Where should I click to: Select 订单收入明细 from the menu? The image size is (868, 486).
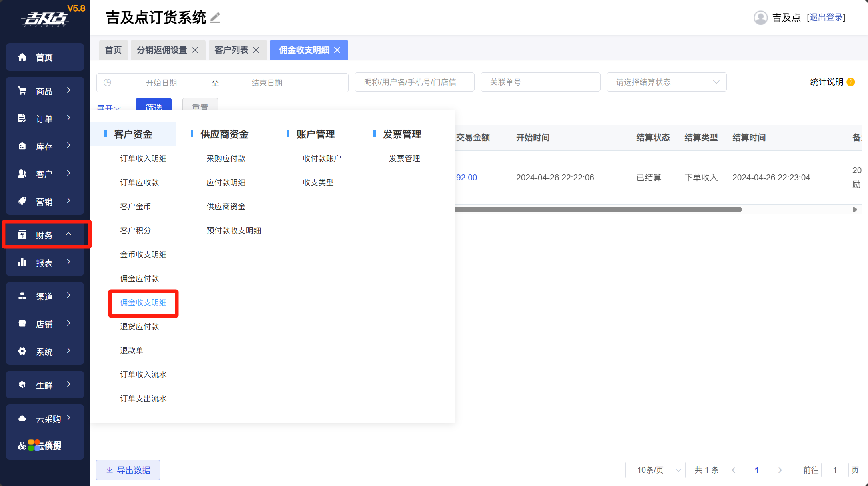click(x=143, y=158)
